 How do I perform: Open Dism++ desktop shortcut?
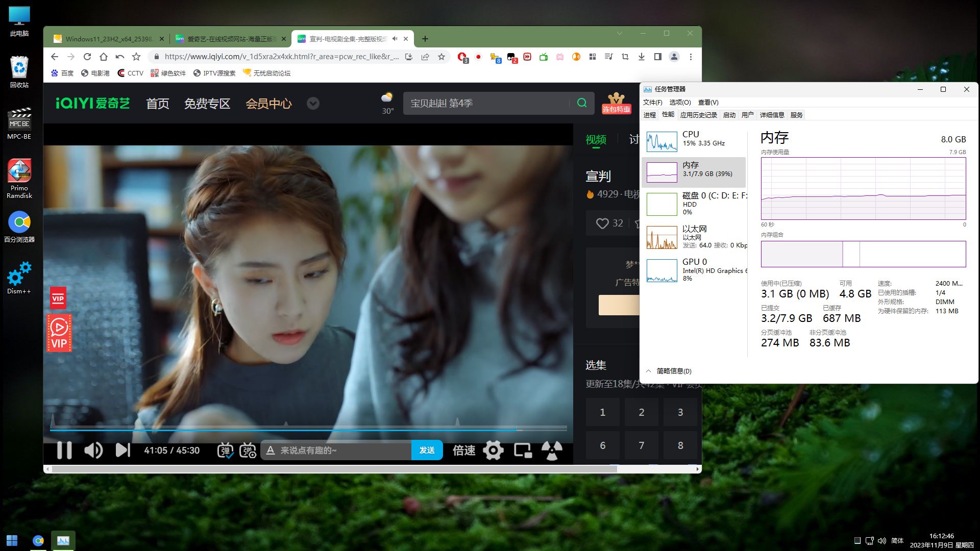tap(19, 278)
